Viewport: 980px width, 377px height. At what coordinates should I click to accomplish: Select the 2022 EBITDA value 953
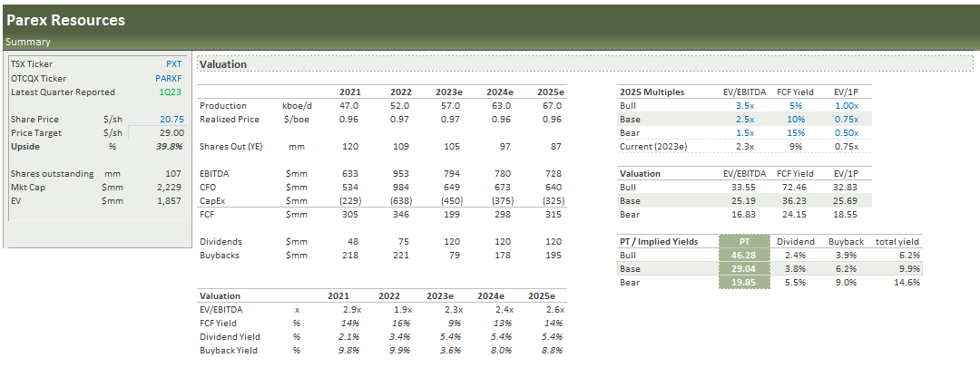401,174
